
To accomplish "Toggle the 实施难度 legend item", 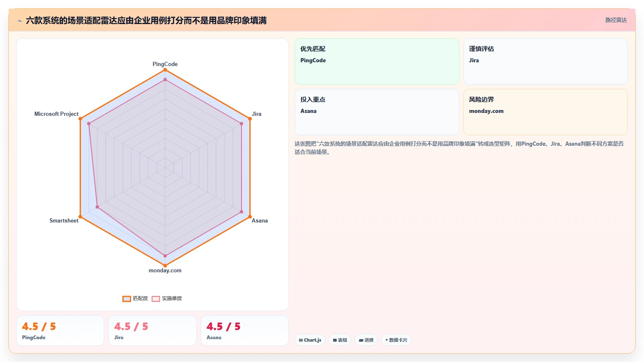I will [167, 298].
